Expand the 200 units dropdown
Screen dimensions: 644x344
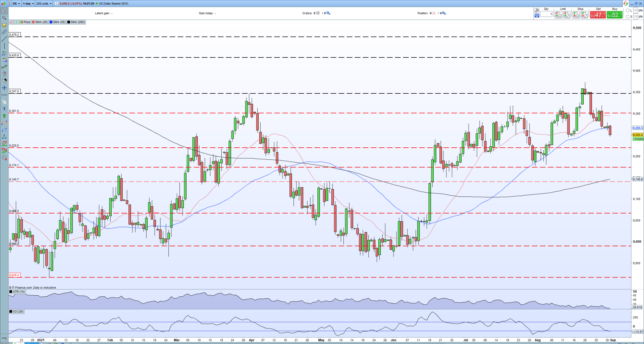(x=43, y=3)
